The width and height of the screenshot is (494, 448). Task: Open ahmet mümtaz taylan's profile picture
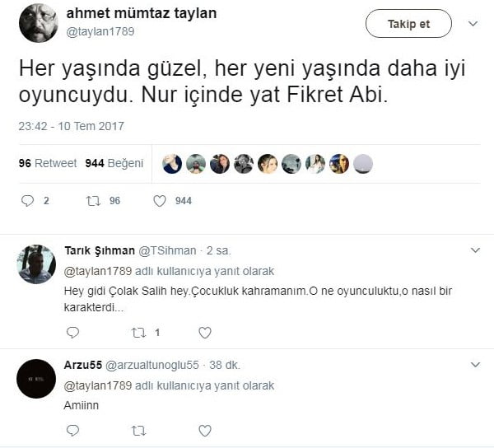point(37,23)
